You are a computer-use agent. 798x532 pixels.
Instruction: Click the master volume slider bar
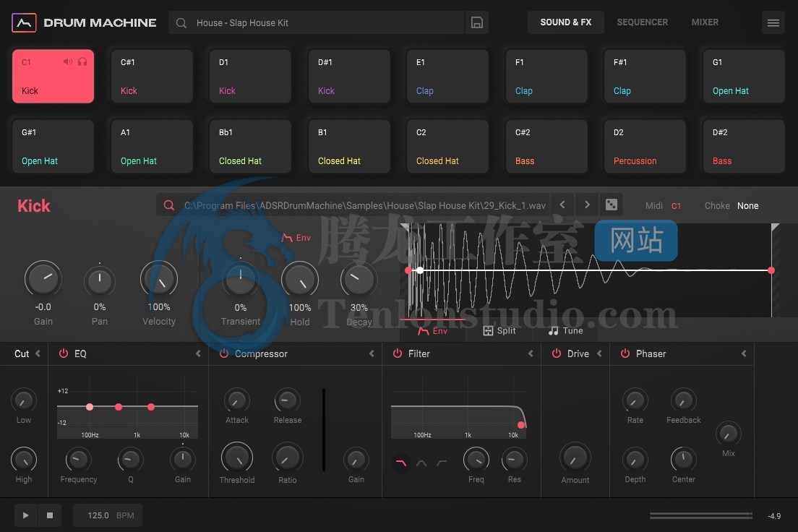(701, 515)
